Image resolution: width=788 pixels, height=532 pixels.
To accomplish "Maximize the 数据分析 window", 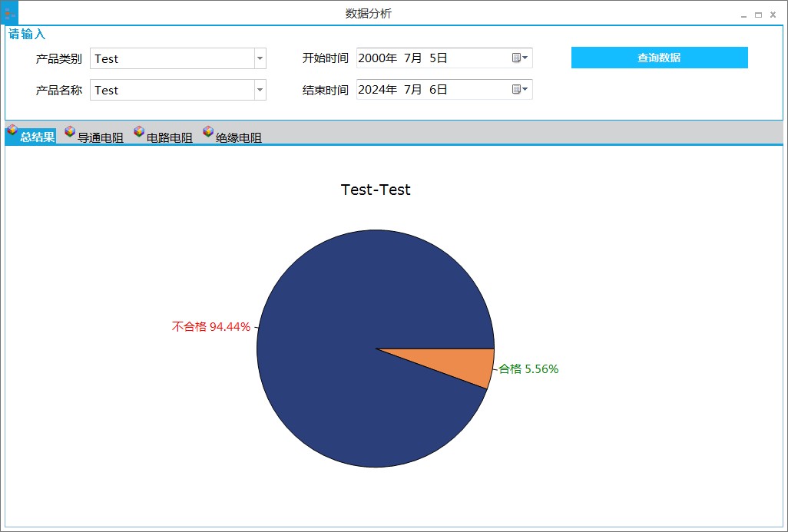I will (758, 15).
